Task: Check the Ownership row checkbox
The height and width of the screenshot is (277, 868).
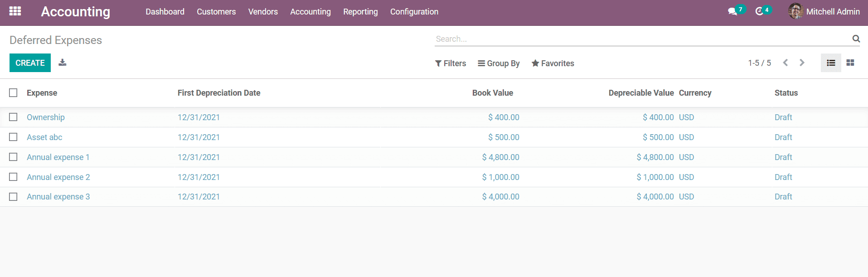Action: click(x=13, y=117)
